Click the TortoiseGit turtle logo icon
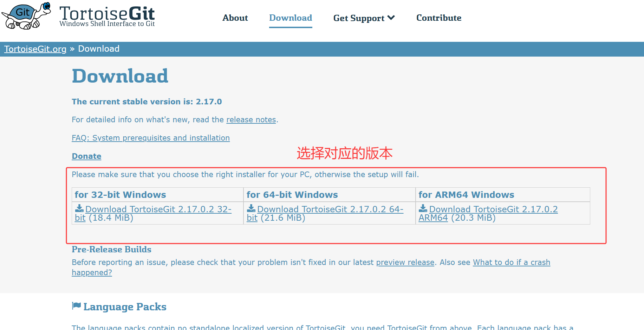The image size is (644, 330). (x=26, y=16)
